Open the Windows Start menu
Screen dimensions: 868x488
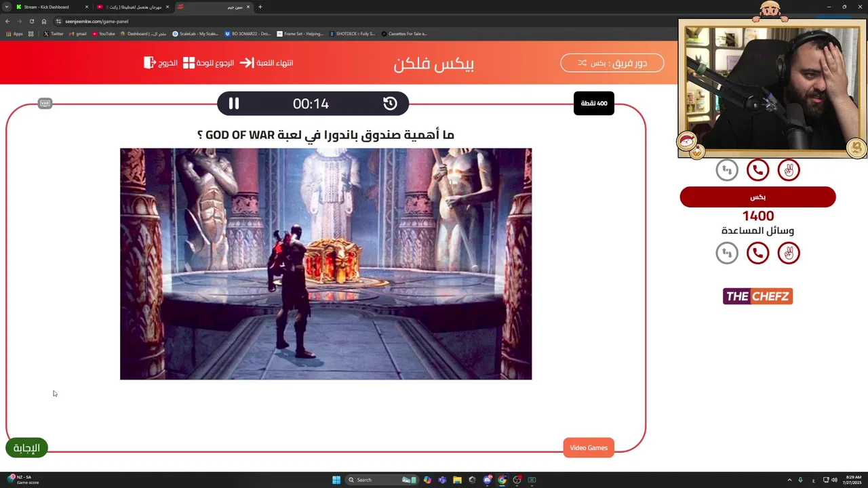(x=336, y=480)
